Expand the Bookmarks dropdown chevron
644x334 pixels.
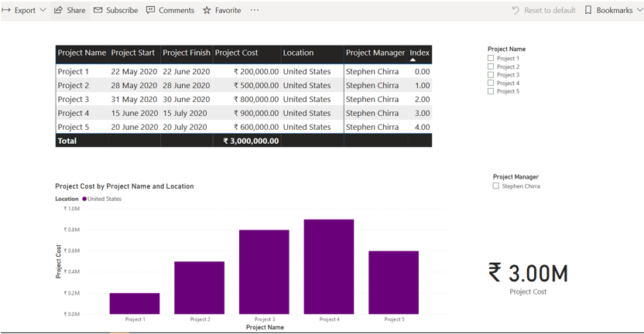(640, 10)
